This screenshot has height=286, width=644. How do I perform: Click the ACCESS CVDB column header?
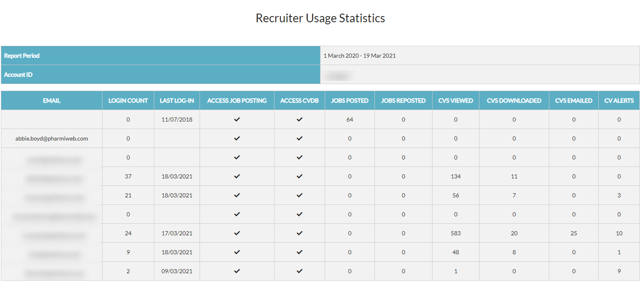(x=300, y=101)
